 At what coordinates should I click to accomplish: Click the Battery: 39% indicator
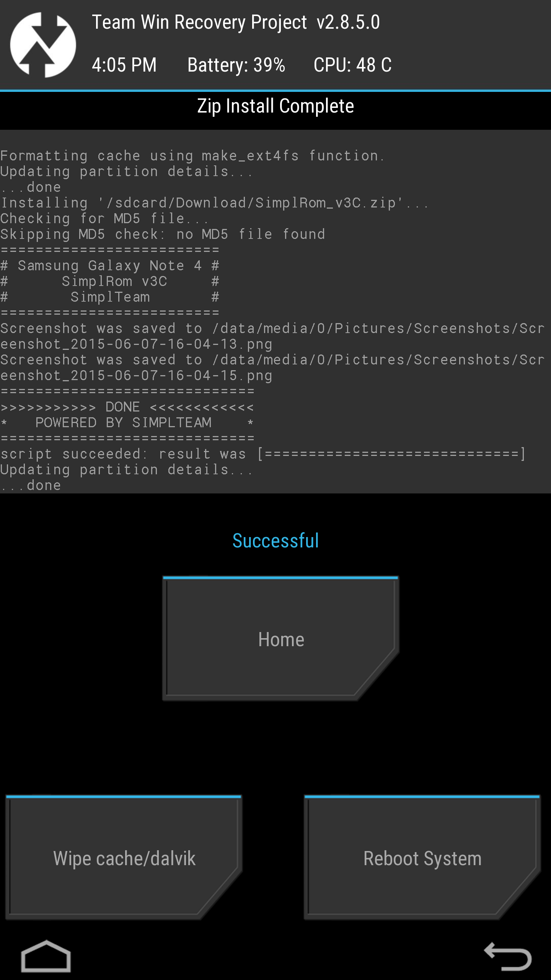point(236,65)
